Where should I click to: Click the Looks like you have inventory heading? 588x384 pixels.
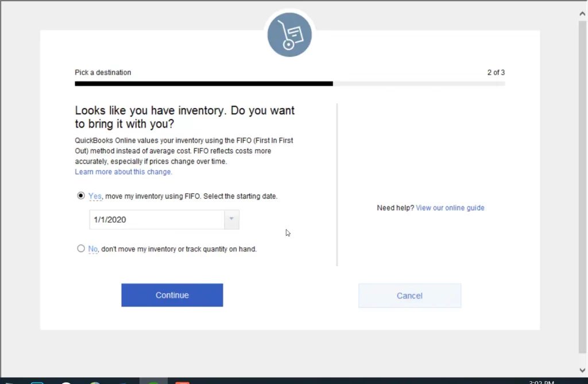[184, 117]
